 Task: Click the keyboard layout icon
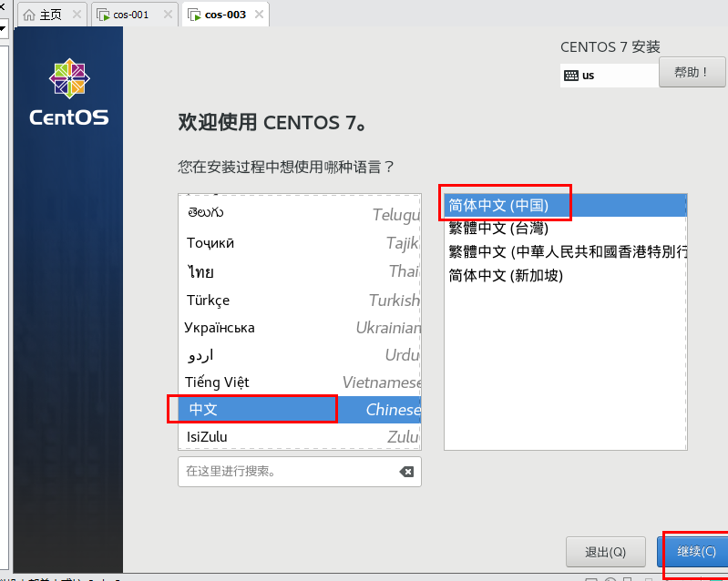point(570,76)
